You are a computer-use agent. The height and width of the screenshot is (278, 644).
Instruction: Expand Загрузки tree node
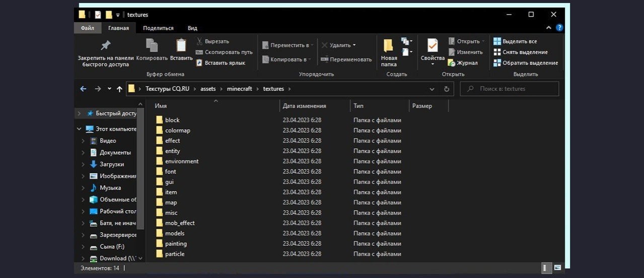pyautogui.click(x=83, y=164)
